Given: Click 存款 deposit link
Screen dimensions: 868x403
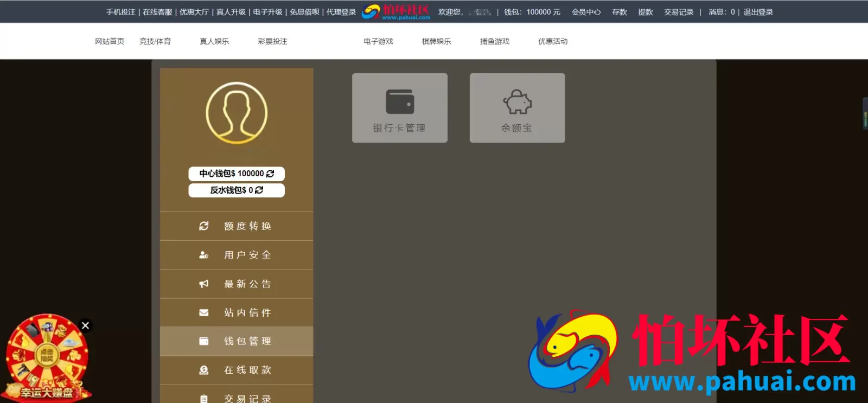Looking at the screenshot, I should 620,12.
